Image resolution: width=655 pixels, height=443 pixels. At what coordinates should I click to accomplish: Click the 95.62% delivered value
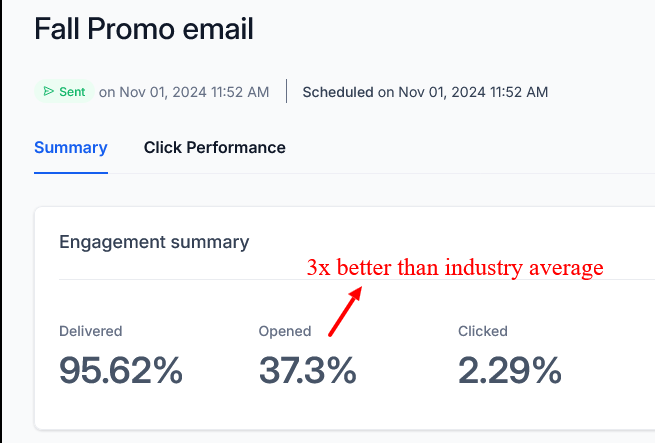(x=121, y=370)
